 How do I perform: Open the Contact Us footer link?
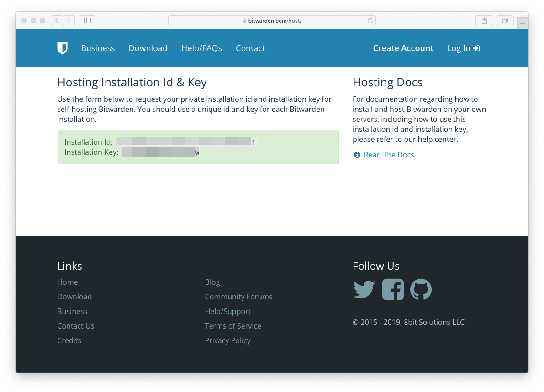(76, 326)
